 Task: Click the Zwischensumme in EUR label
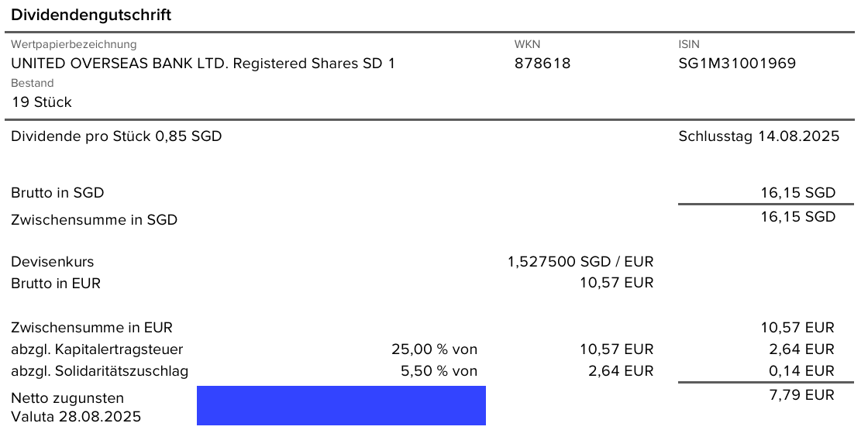91,328
